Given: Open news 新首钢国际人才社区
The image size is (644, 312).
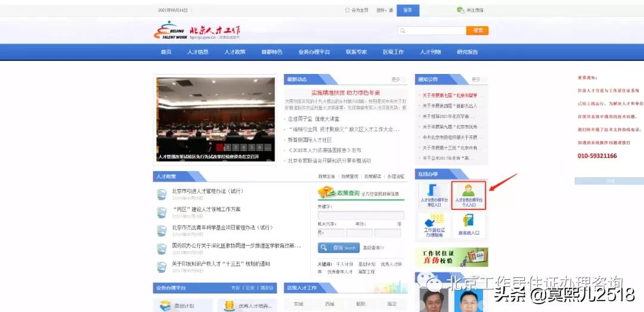Looking at the screenshot, I should pos(309,140).
